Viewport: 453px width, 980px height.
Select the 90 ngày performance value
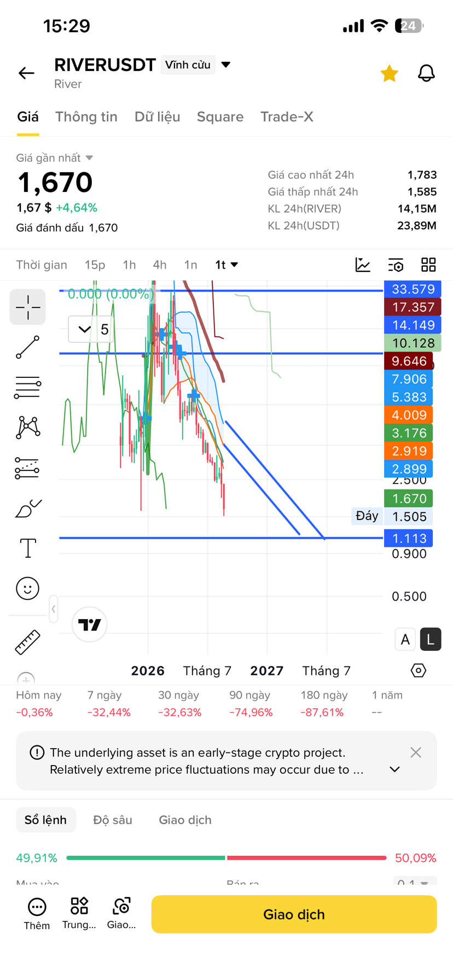point(251,713)
